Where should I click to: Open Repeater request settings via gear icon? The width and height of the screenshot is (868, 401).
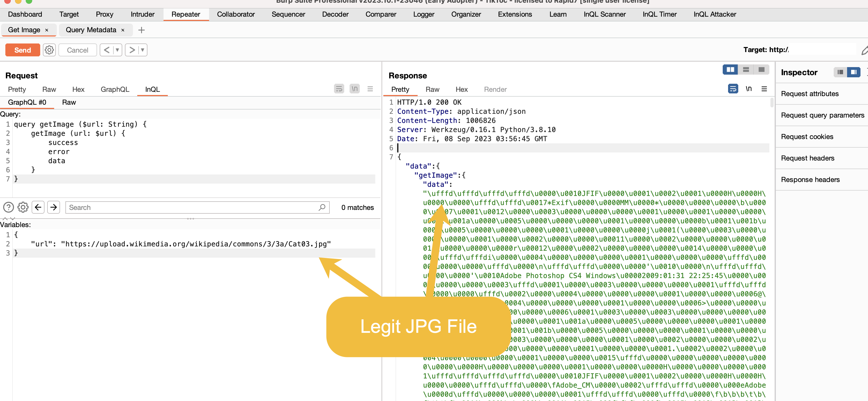[49, 50]
